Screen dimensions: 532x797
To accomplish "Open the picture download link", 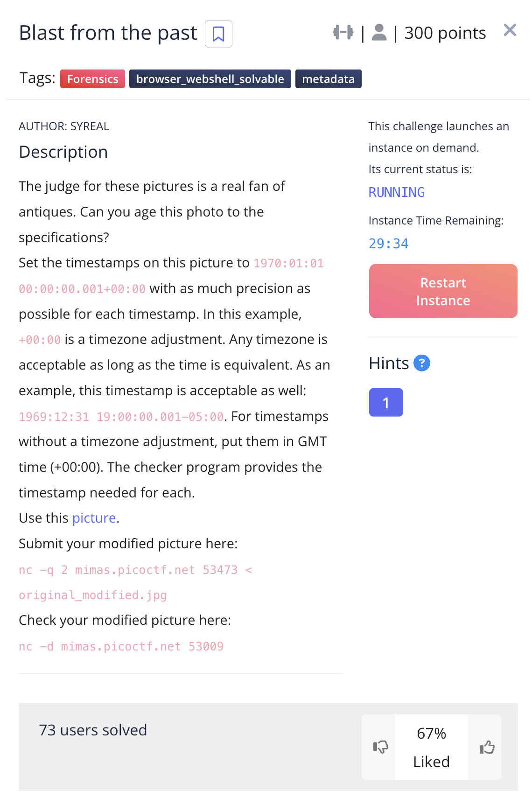I will pyautogui.click(x=94, y=518).
